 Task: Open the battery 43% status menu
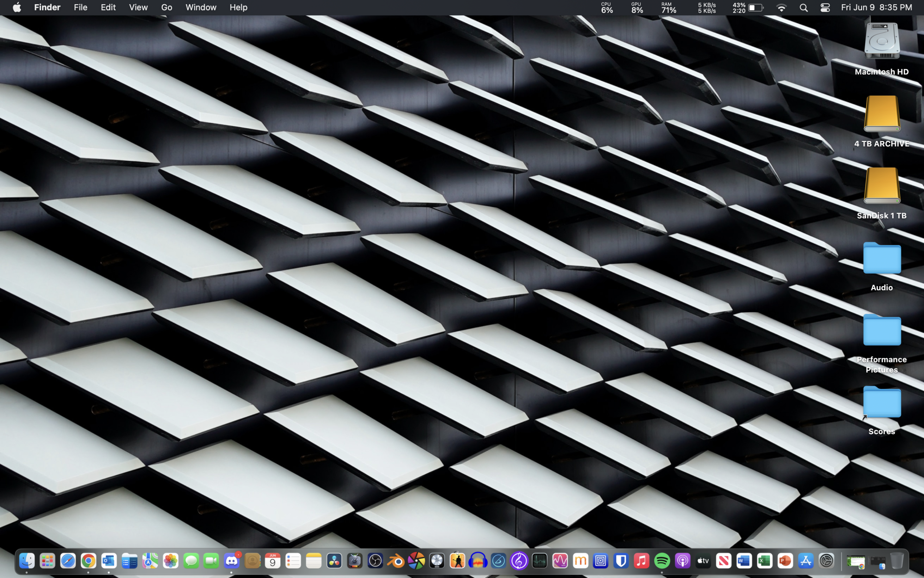coord(748,7)
